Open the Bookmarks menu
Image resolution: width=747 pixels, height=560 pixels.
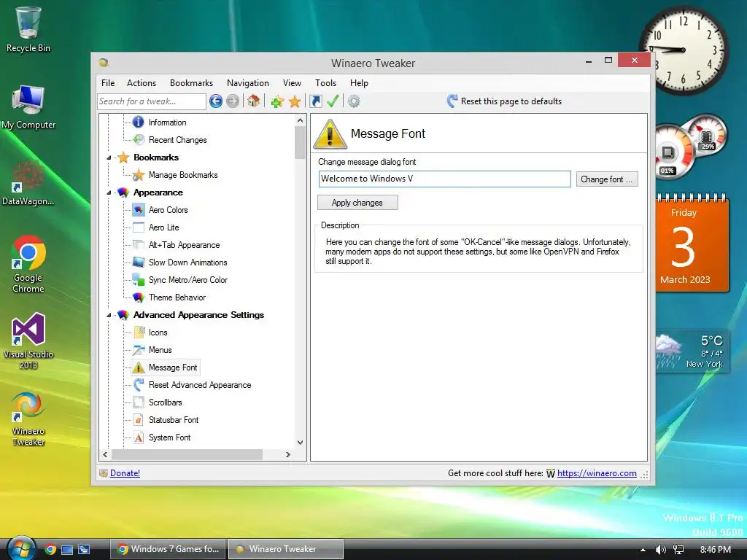(192, 83)
